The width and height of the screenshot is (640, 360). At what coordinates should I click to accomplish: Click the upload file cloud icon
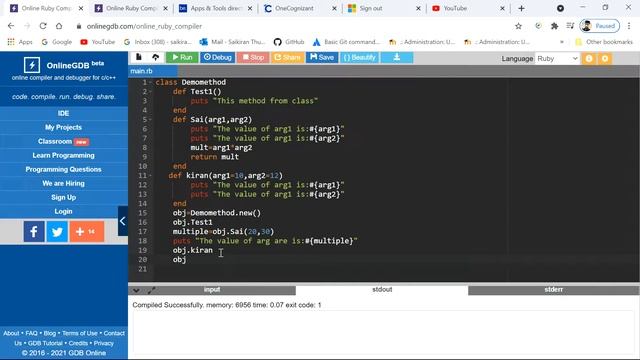pos(156,57)
